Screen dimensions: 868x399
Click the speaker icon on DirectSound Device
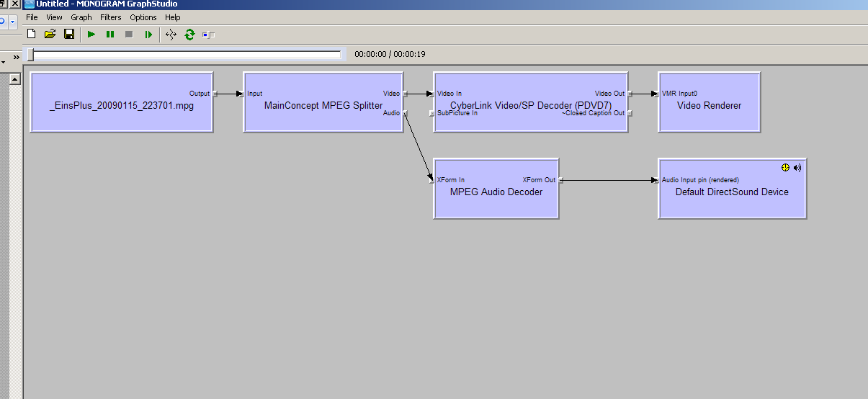pyautogui.click(x=797, y=168)
